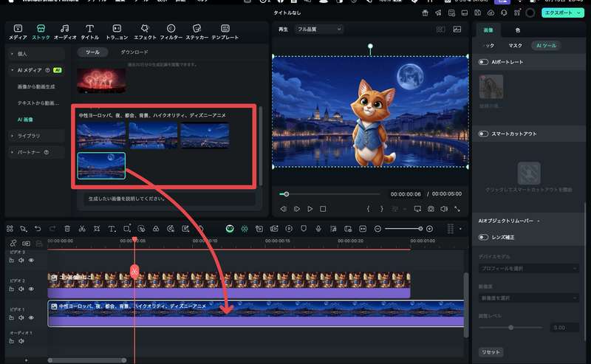Hide ビデオ3 track with its eye icon
591x364 pixels.
coord(31,261)
